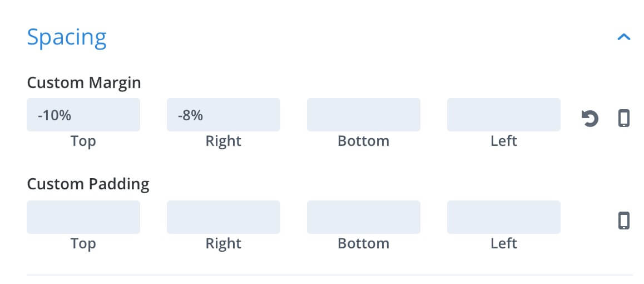Screen dimensions: 644x284
Task: Reset the Custom Margin values
Action: 590,119
